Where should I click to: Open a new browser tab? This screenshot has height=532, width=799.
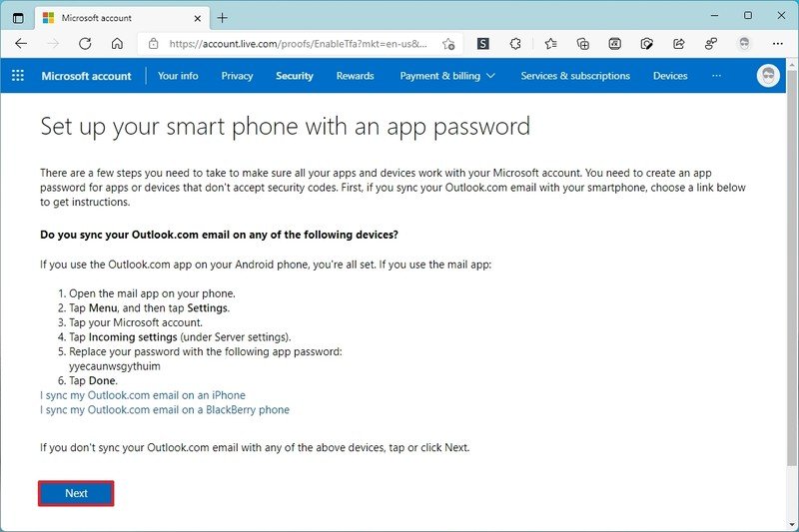click(x=222, y=18)
